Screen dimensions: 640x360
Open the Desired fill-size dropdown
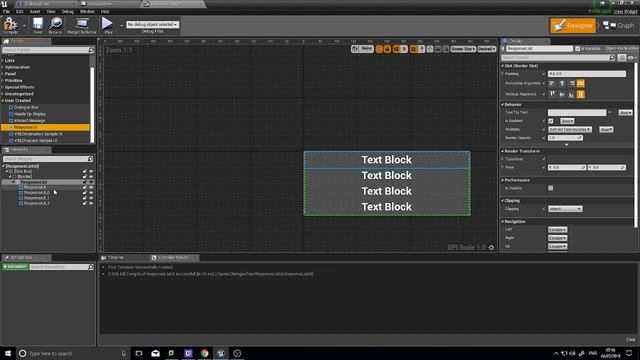(x=486, y=49)
